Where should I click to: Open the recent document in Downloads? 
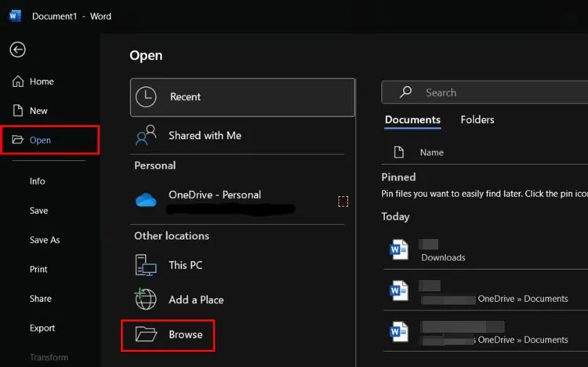pos(485,250)
